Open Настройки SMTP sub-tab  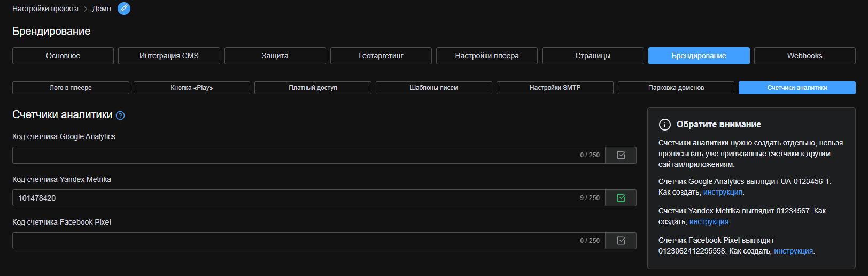[x=555, y=88]
